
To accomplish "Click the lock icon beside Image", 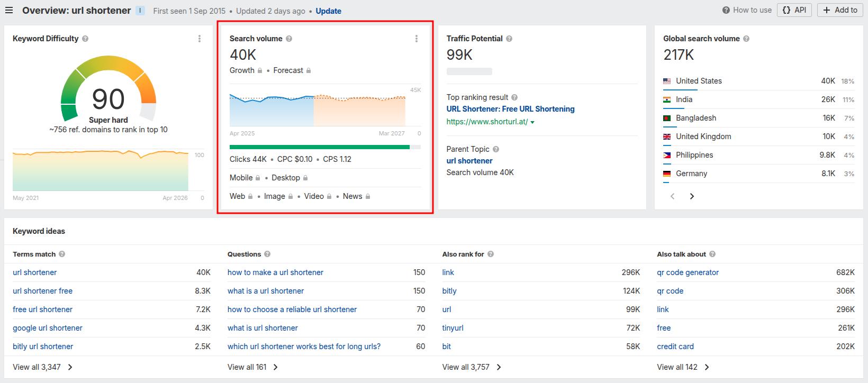I will tap(291, 196).
